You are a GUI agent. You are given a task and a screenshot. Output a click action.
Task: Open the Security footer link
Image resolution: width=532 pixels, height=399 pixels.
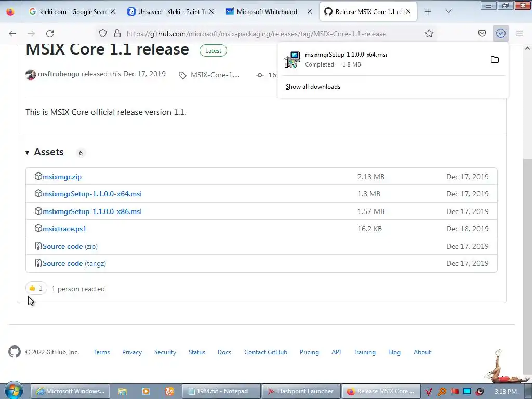pyautogui.click(x=165, y=352)
